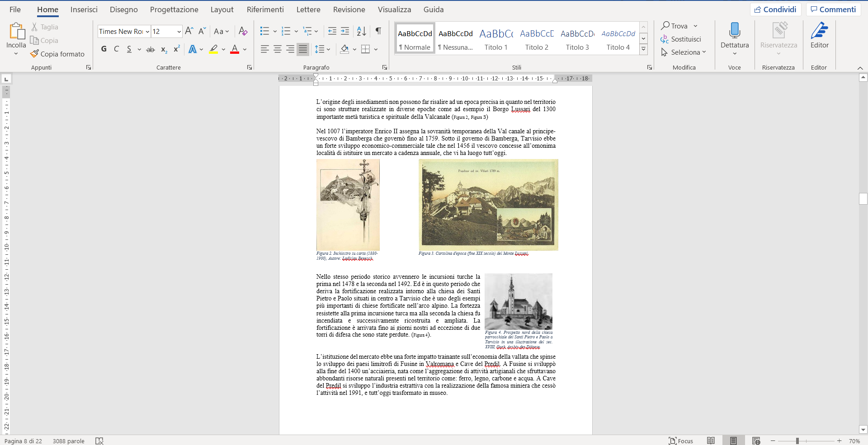Increase font size with larger A
The height and width of the screenshot is (445, 868).
tap(189, 31)
